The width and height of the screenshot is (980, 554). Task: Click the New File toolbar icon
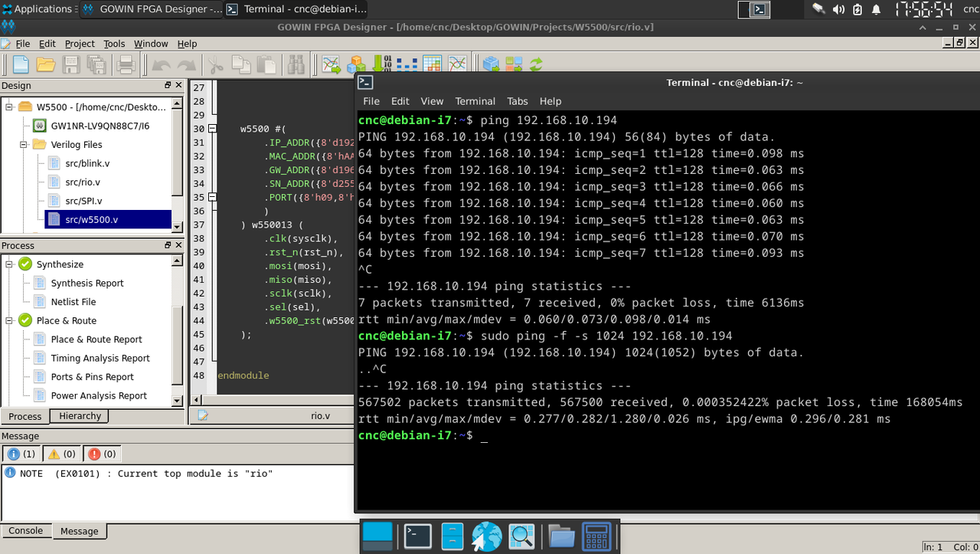tap(21, 64)
